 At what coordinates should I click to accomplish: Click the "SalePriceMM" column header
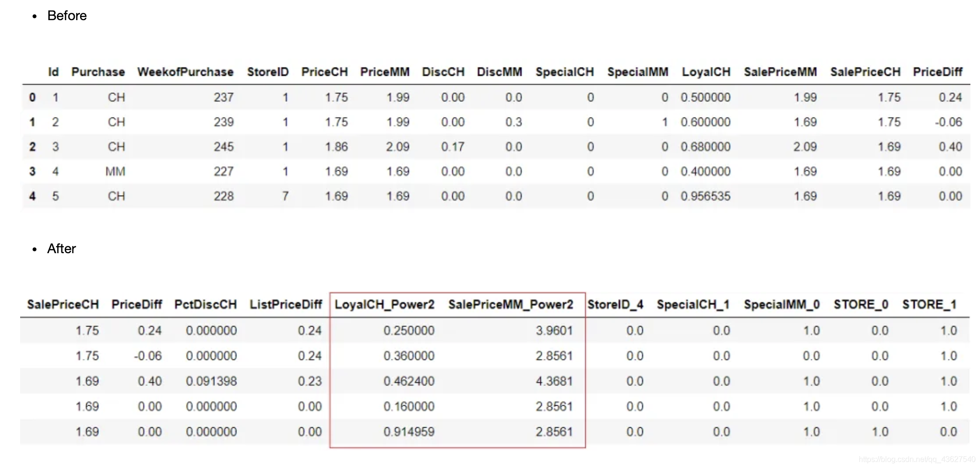tap(781, 72)
